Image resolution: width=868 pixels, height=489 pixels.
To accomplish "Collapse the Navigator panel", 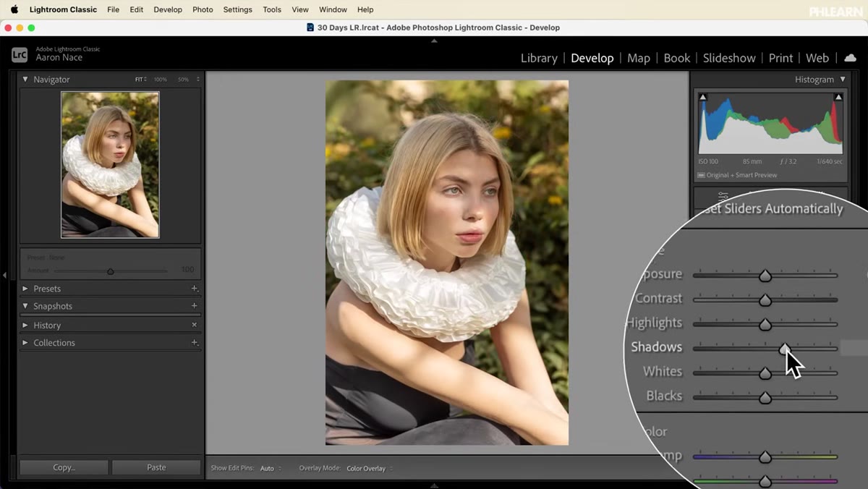I will [x=25, y=80].
